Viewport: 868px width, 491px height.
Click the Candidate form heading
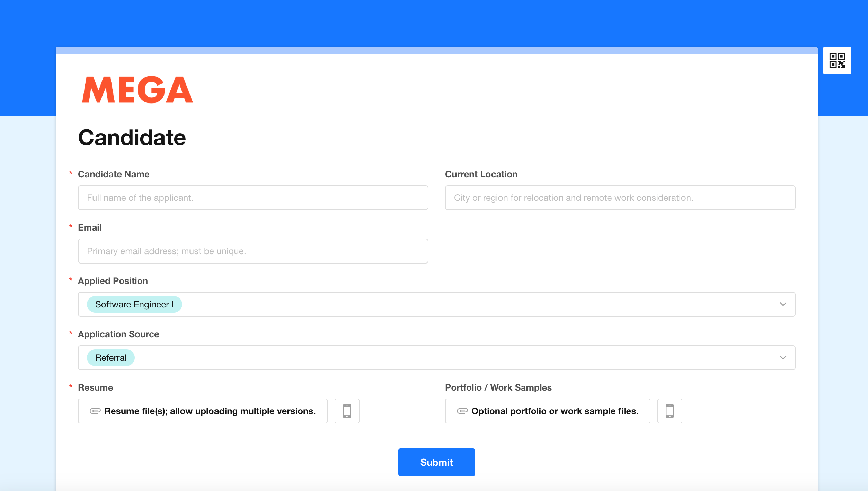click(x=132, y=138)
